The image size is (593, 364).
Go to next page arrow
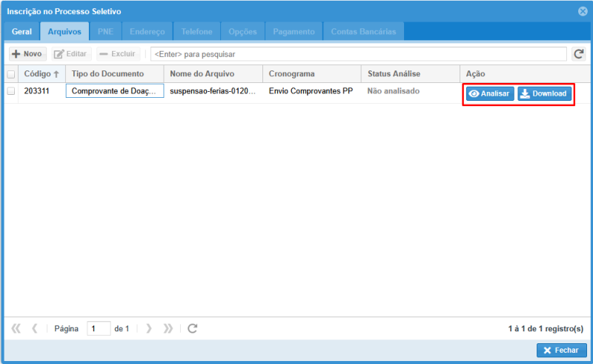[x=149, y=328]
